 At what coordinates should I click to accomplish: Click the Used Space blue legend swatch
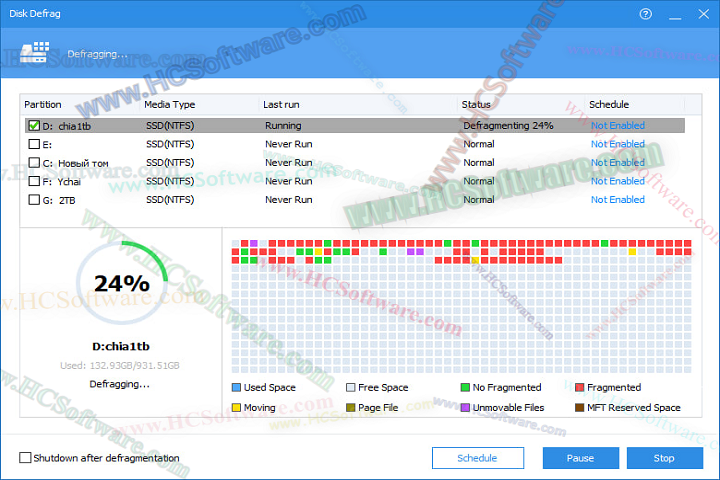point(236,387)
